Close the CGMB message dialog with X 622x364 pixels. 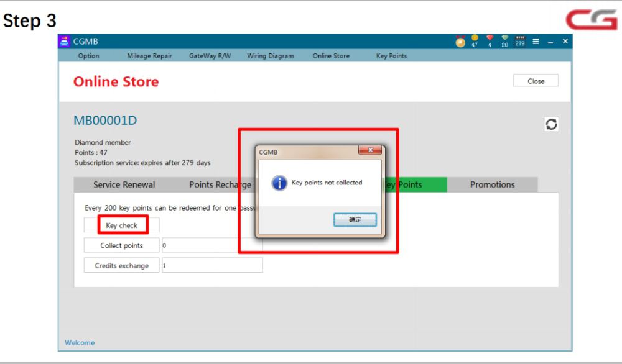(369, 151)
